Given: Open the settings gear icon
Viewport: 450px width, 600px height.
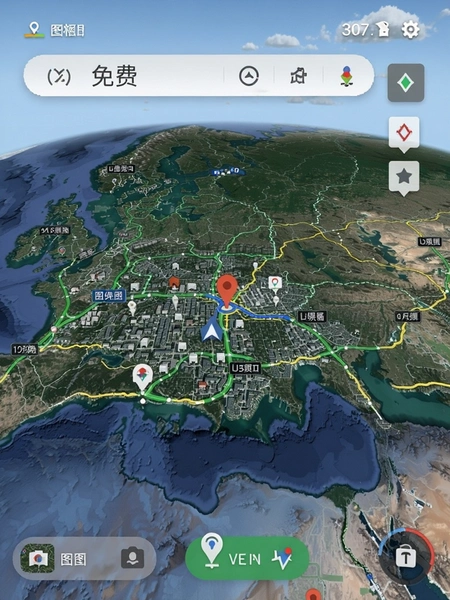Looking at the screenshot, I should pyautogui.click(x=410, y=29).
